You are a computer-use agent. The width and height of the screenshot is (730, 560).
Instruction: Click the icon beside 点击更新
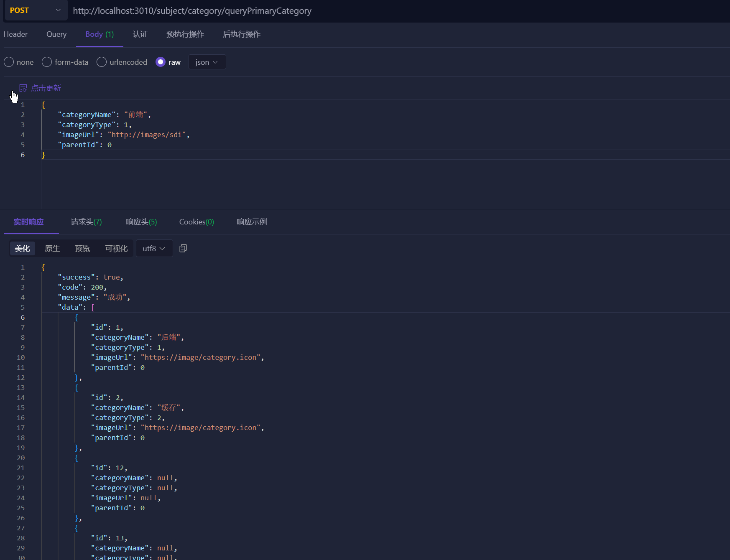tap(23, 88)
